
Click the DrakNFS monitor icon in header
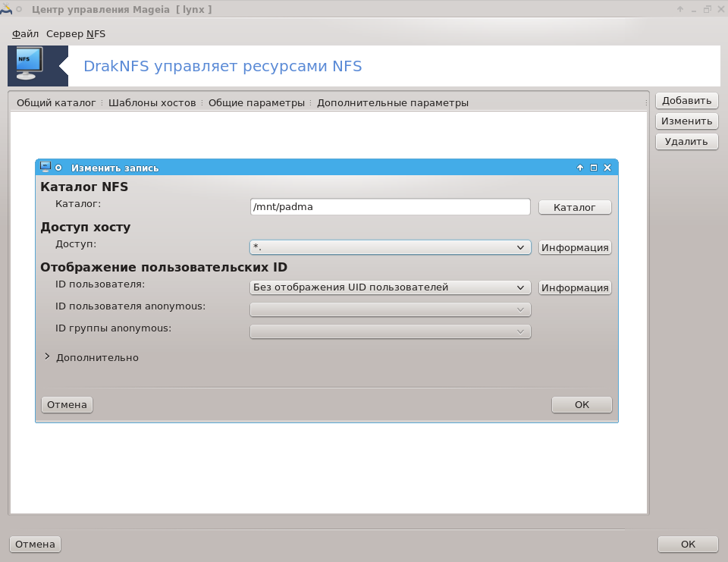(30, 63)
